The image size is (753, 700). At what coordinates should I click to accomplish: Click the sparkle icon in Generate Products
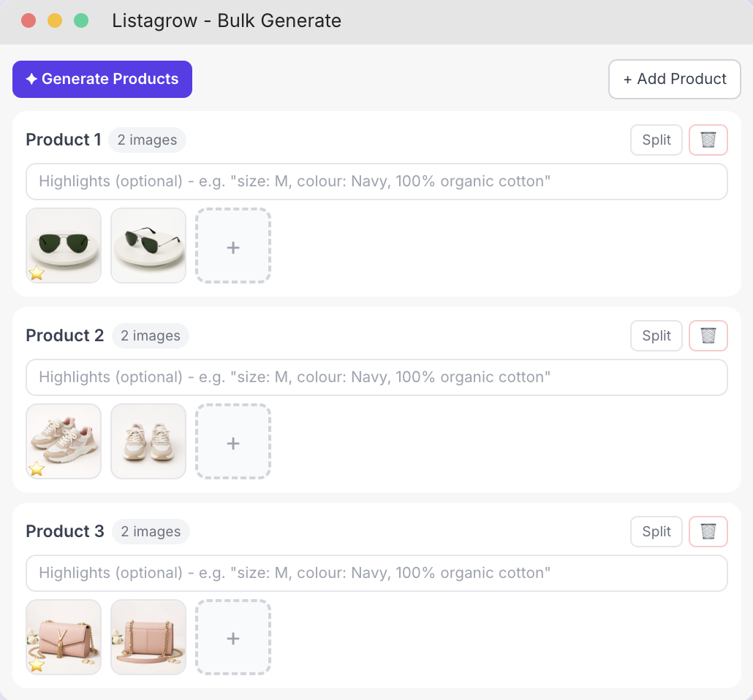30,79
